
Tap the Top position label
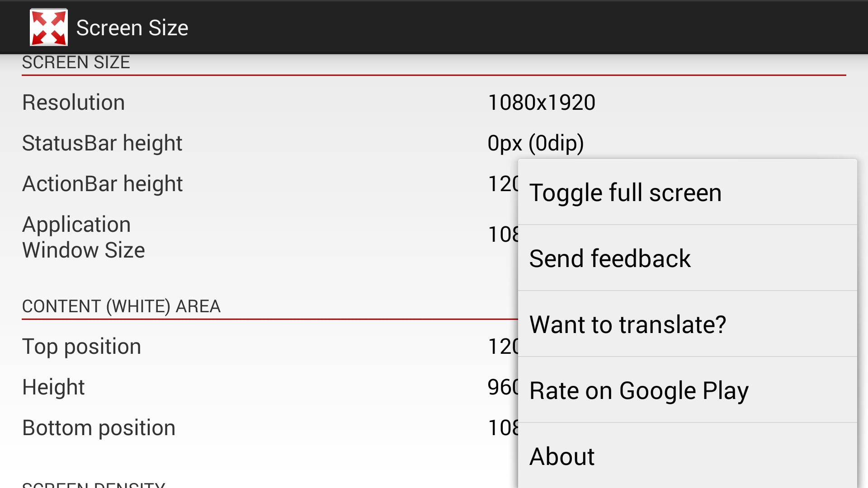coord(82,347)
